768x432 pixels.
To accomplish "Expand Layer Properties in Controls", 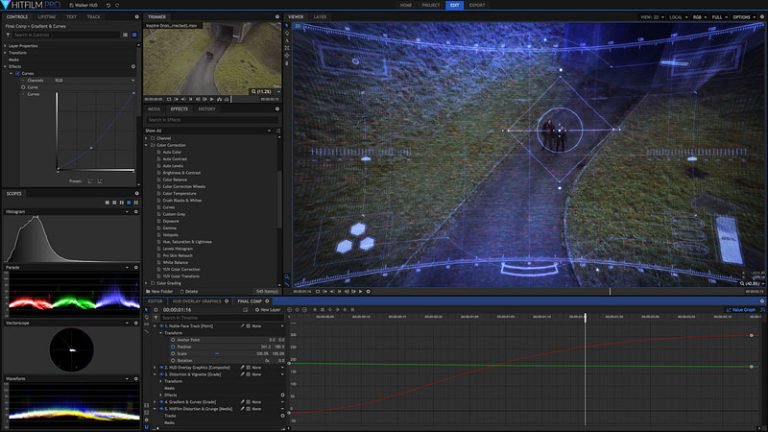I will pyautogui.click(x=5, y=46).
